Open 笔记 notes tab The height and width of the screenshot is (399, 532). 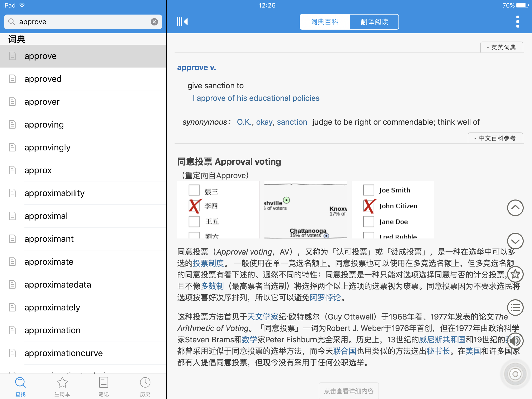(x=103, y=387)
